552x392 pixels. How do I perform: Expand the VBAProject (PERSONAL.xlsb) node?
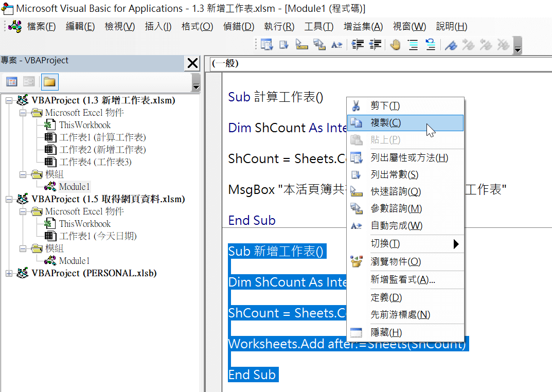(x=9, y=273)
